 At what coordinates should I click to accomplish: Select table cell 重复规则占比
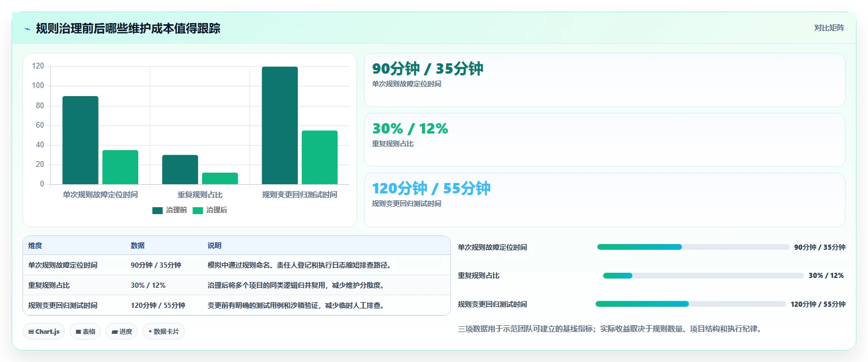point(49,285)
